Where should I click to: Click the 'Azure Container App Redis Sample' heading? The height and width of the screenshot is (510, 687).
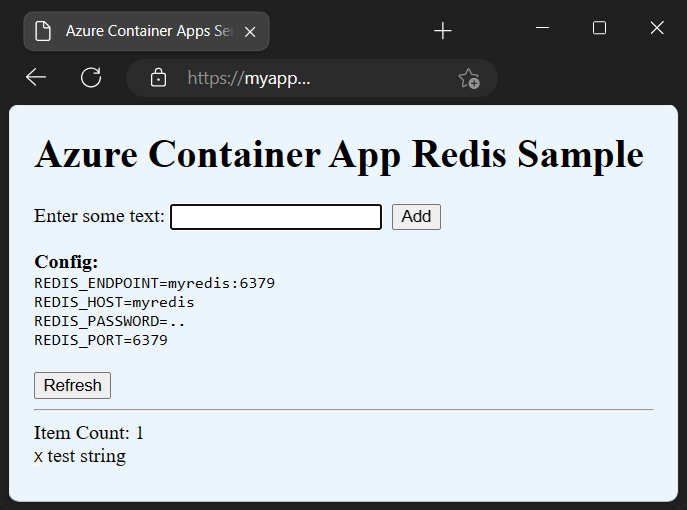339,155
